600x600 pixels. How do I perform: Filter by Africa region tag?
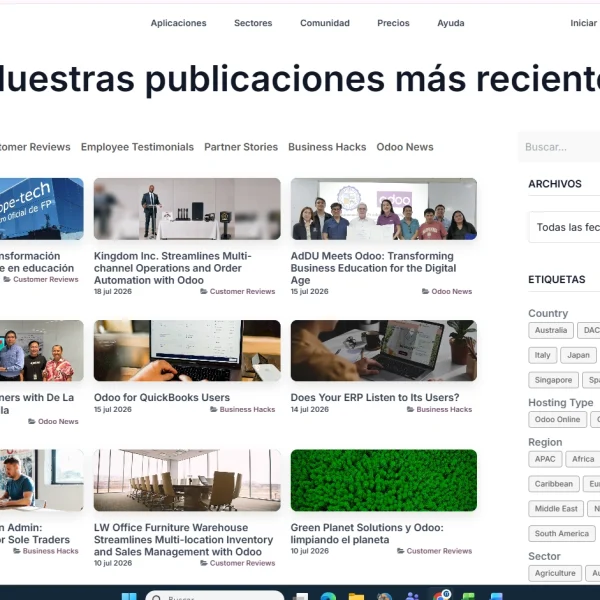[x=583, y=459]
